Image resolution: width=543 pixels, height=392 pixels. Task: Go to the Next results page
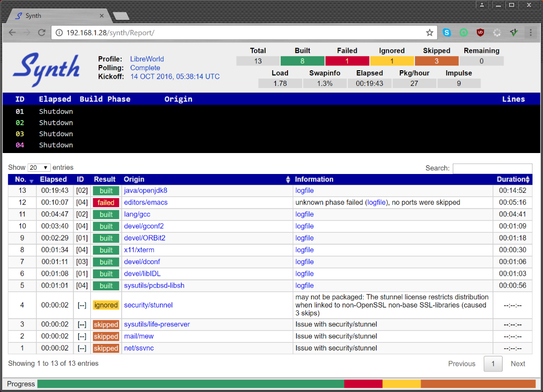point(517,364)
